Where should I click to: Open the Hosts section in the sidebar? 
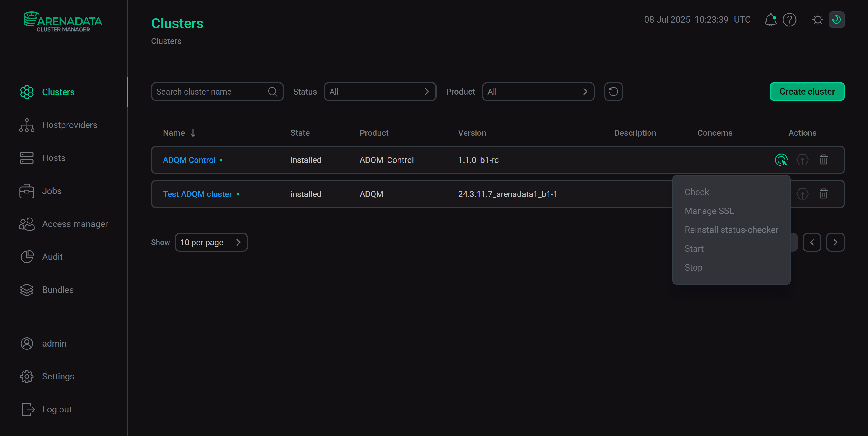54,158
